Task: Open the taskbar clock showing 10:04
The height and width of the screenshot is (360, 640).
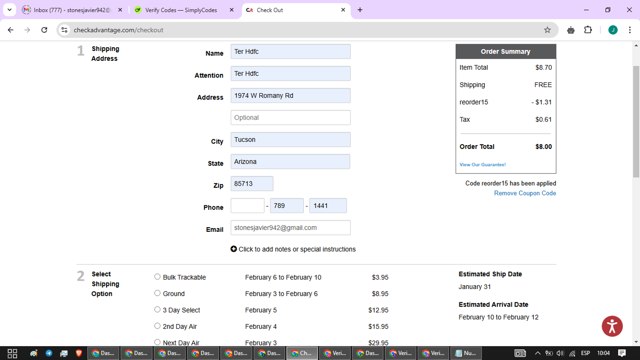Action: click(603, 353)
